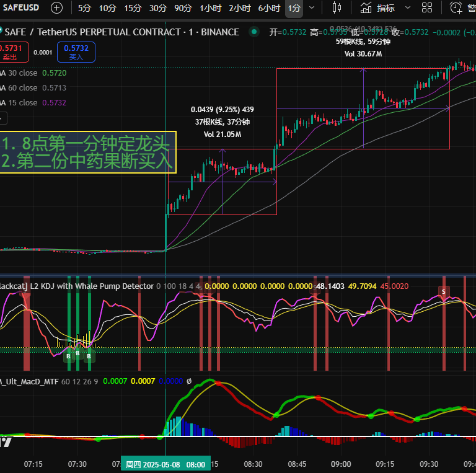Select the 1小时 timeframe
The width and height of the screenshot is (476, 473).
click(x=210, y=8)
